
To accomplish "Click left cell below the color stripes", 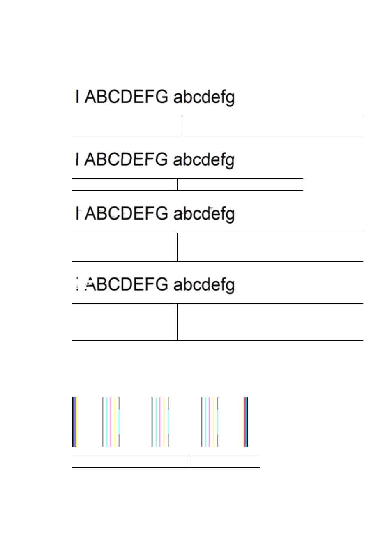I will pyautogui.click(x=130, y=461).
